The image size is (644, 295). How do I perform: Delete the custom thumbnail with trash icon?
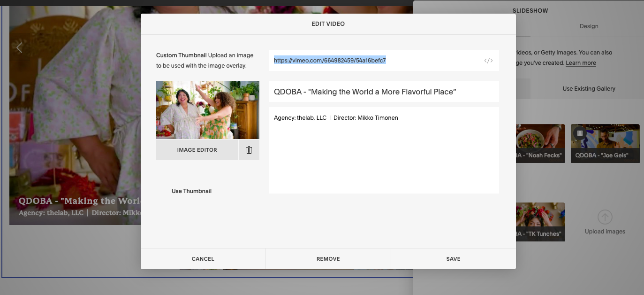click(249, 150)
